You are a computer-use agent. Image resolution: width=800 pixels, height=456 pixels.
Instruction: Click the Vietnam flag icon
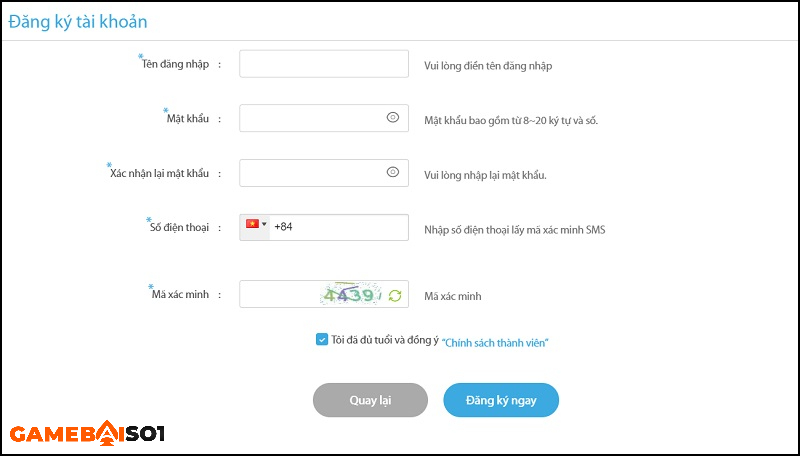[252, 224]
